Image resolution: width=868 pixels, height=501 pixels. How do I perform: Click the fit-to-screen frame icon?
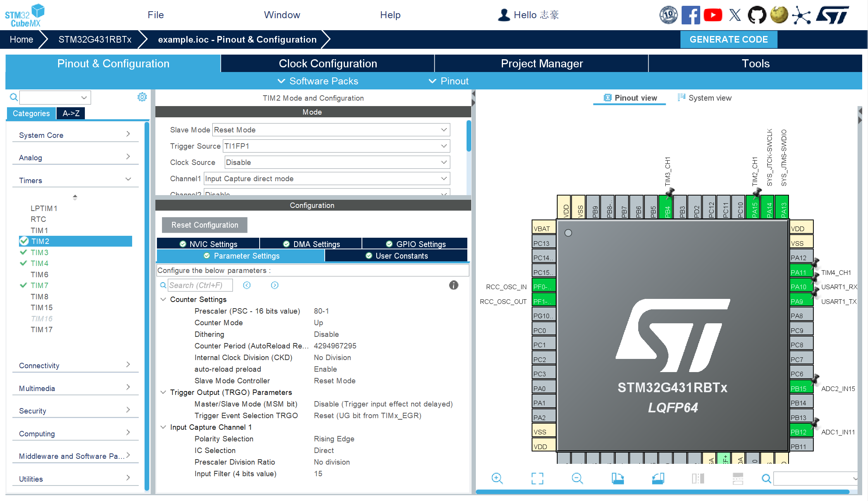[537, 479]
